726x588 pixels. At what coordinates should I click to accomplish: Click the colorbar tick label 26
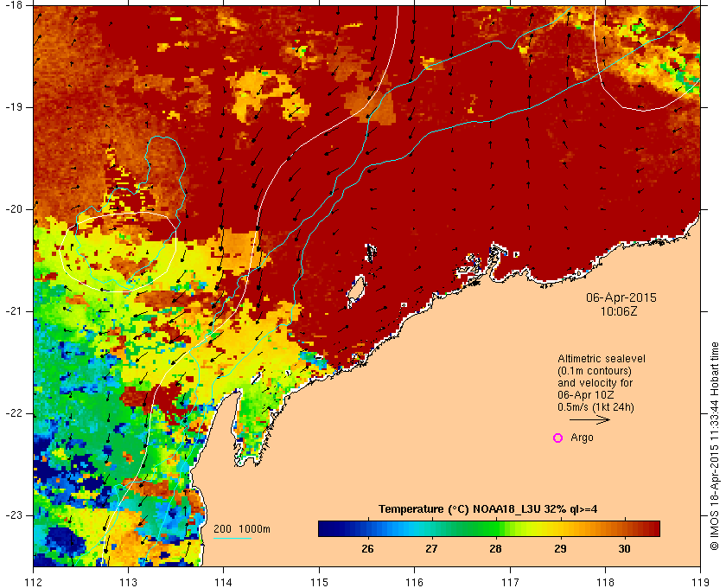(x=367, y=548)
